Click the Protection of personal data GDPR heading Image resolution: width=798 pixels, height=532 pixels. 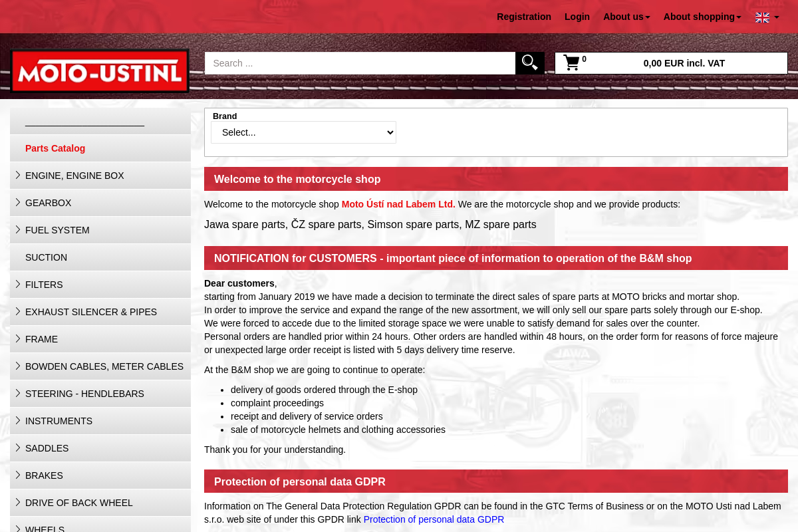(496, 481)
